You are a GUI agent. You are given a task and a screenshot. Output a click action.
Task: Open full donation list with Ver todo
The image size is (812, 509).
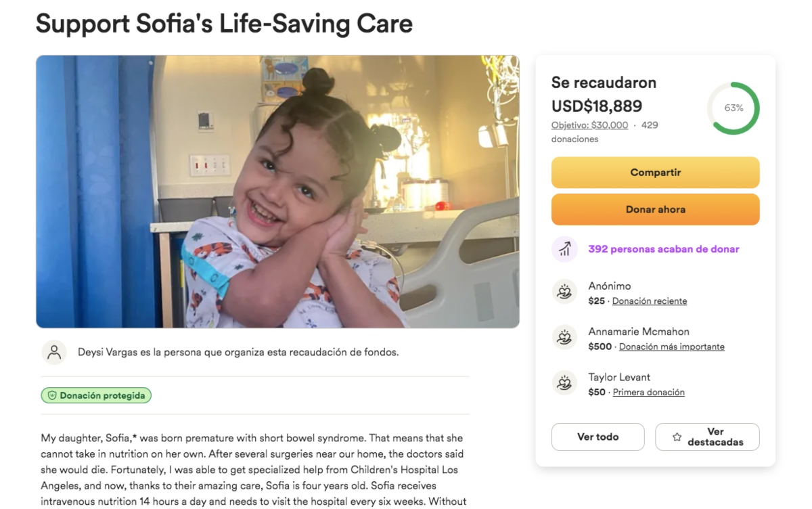click(x=598, y=437)
